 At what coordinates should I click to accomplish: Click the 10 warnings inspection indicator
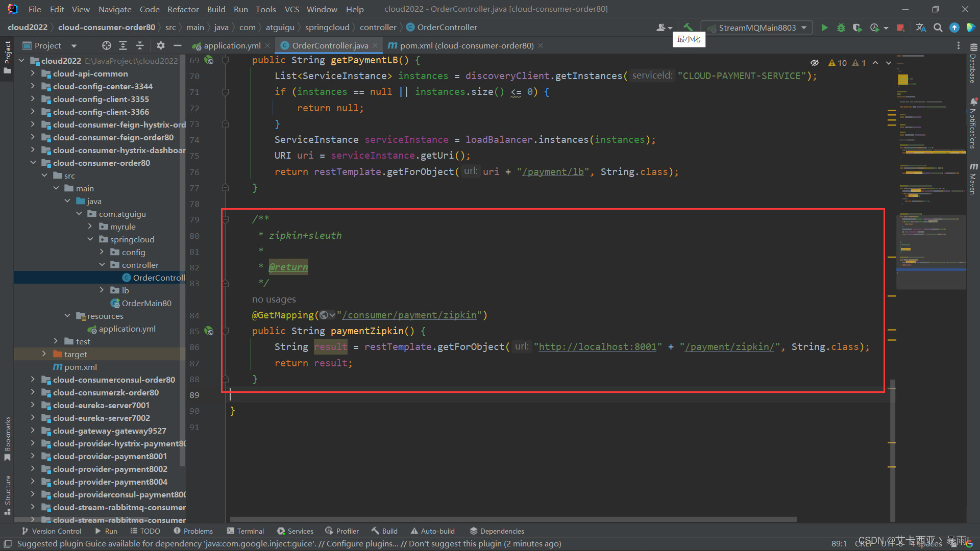coord(838,63)
